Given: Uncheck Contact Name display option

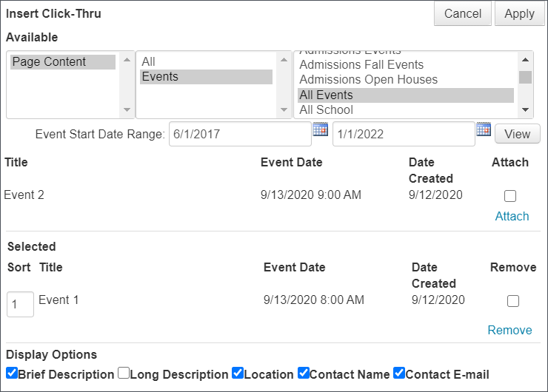Looking at the screenshot, I should point(304,373).
